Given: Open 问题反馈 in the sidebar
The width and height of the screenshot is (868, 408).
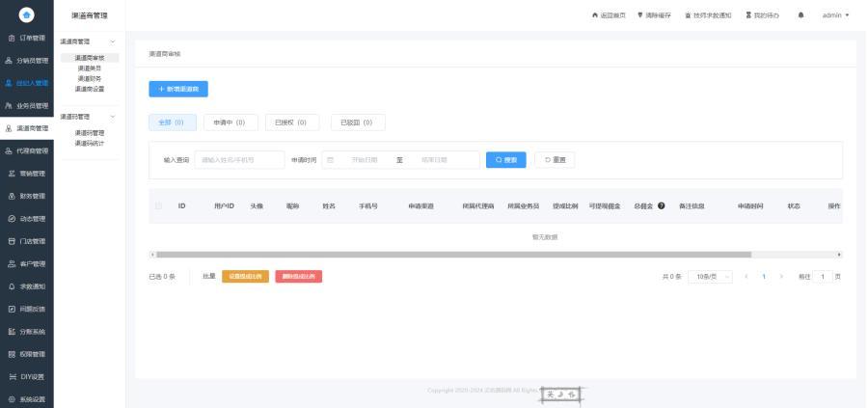Looking at the screenshot, I should click(x=27, y=309).
